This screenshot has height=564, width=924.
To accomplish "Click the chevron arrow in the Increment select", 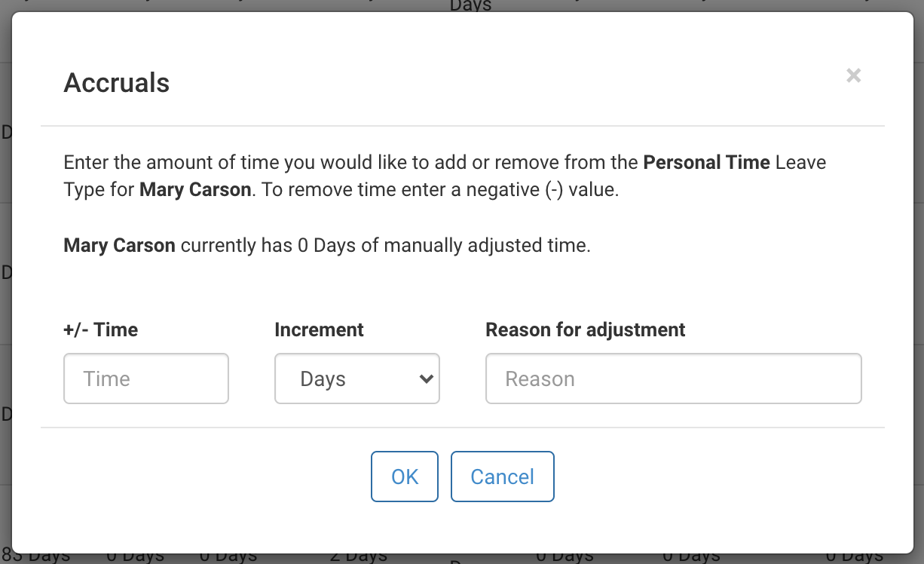I will click(427, 379).
